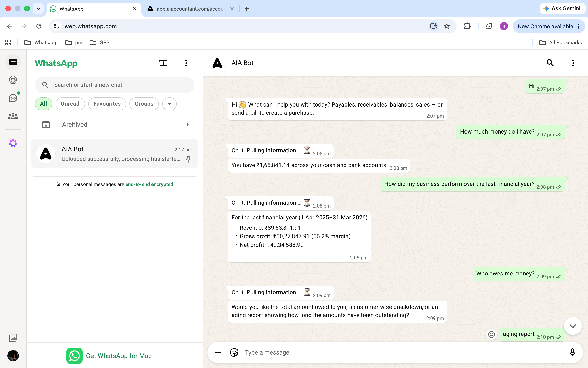Open the pm bookmarks folder
This screenshot has height=368, width=588.
pos(74,43)
